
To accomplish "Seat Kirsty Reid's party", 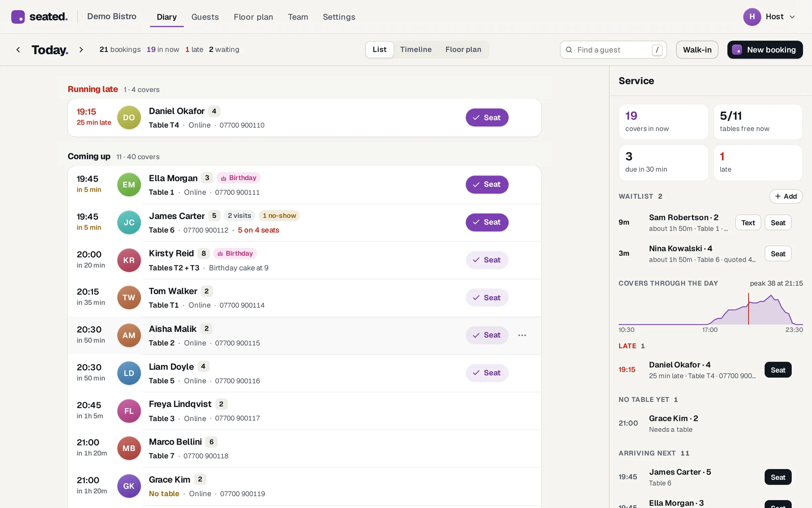I will [x=487, y=260].
